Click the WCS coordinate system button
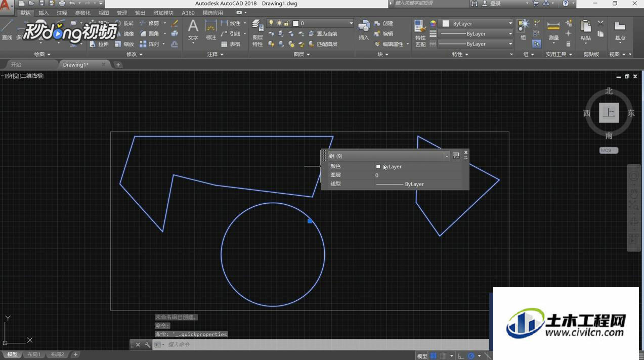Screen dimensions: 644x360 pyautogui.click(x=608, y=150)
